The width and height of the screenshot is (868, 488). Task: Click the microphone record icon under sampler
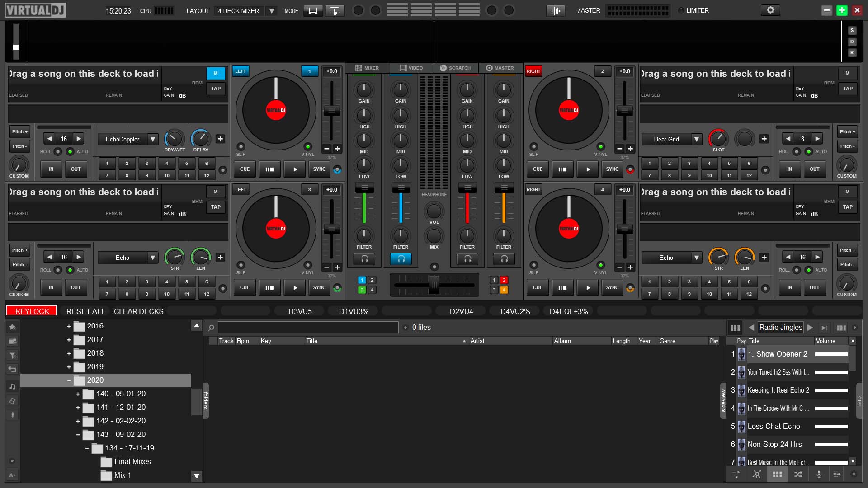tap(819, 474)
